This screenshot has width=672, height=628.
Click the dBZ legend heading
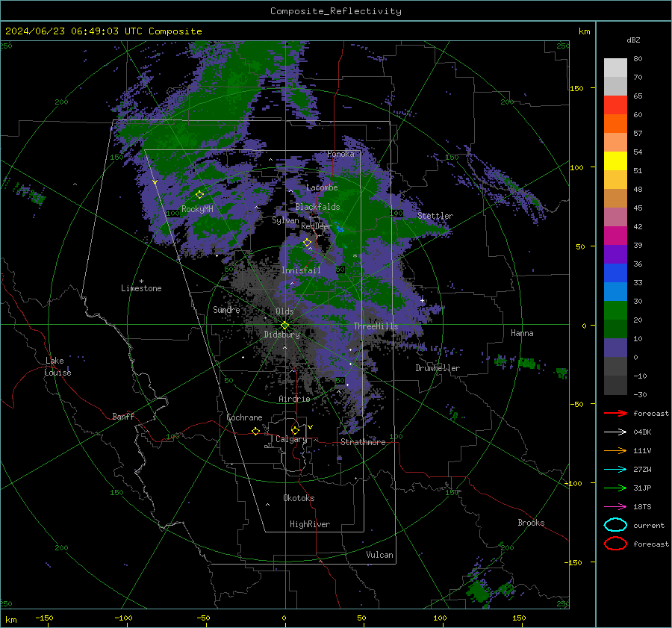(633, 40)
